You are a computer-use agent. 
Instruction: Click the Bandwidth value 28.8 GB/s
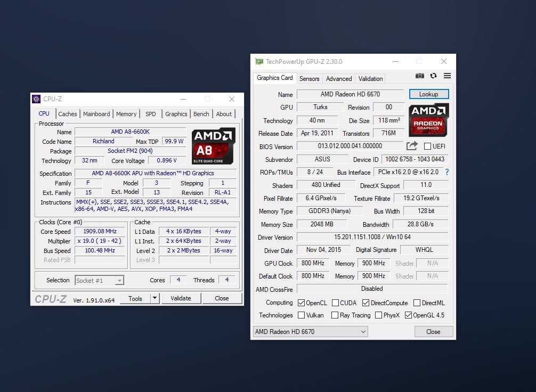[420, 224]
